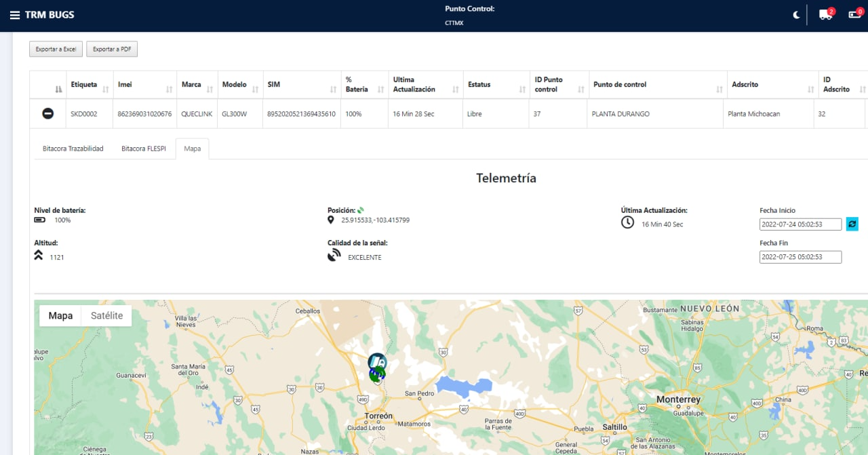The image size is (868, 455).
Task: Open truck notifications icon
Action: click(825, 15)
